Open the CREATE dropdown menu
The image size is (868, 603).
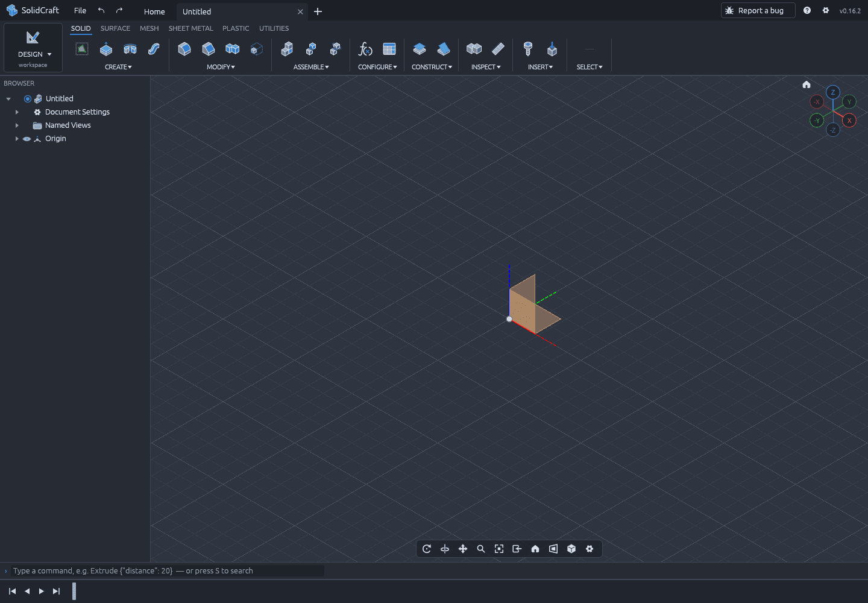click(x=118, y=67)
